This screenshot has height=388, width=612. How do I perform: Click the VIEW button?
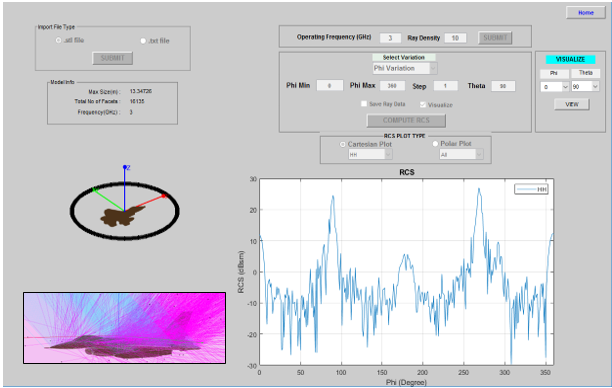click(x=572, y=104)
